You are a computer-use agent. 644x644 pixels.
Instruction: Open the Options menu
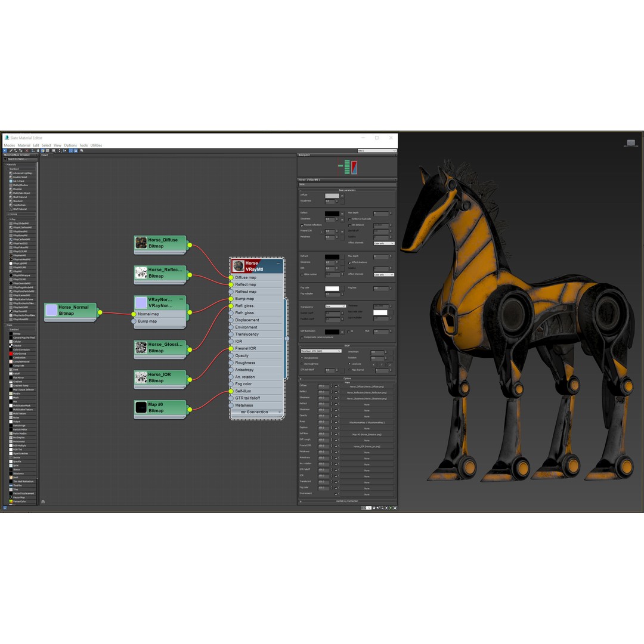tap(70, 145)
